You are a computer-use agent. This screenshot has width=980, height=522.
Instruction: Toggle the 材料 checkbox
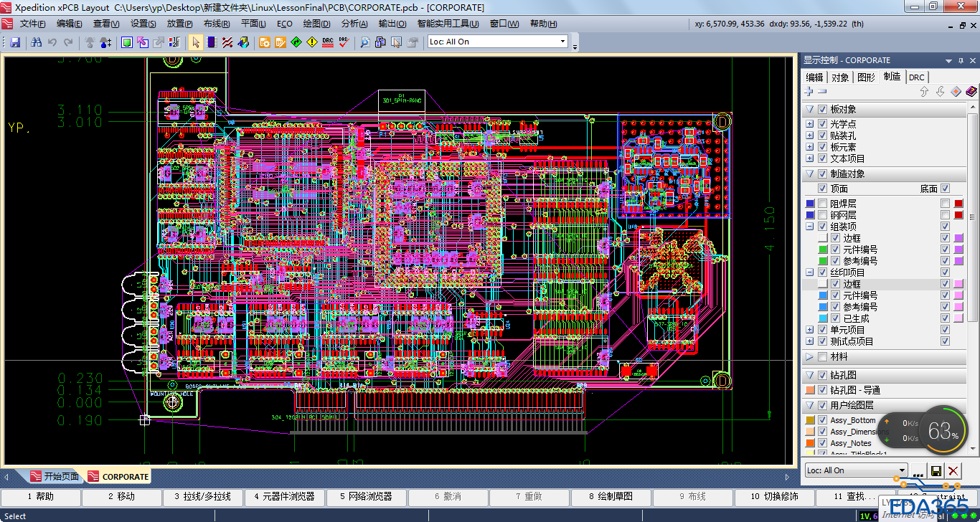point(822,356)
